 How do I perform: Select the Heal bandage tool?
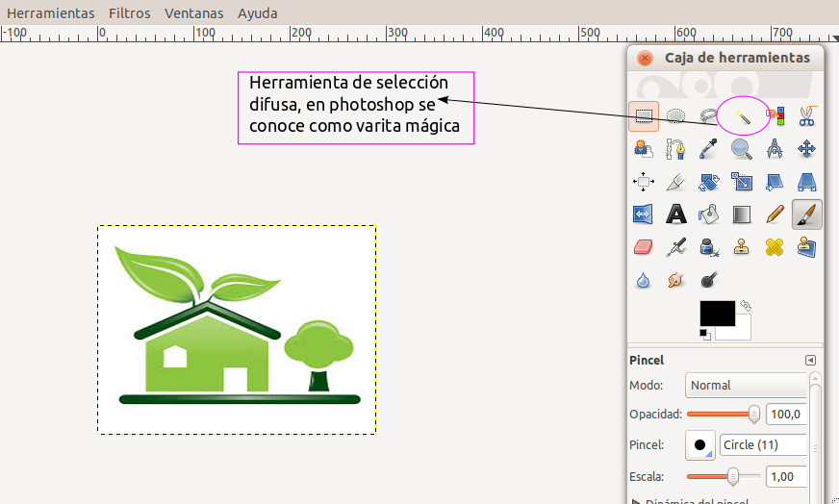click(775, 247)
